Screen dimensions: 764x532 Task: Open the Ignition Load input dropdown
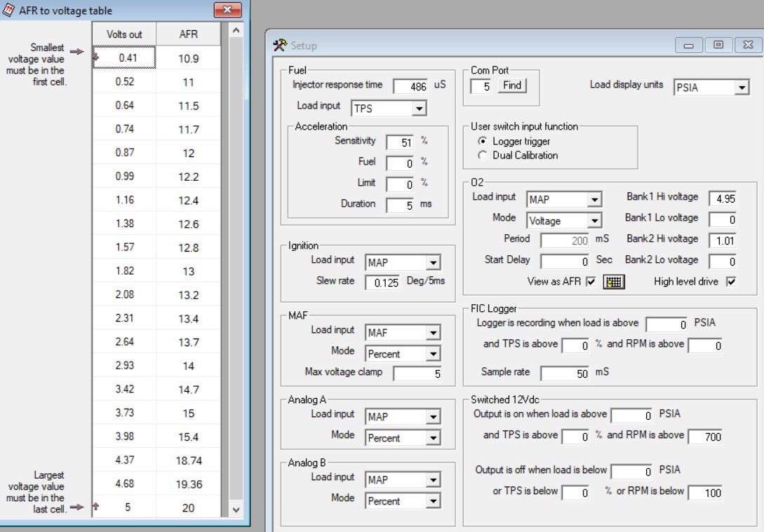pyautogui.click(x=433, y=263)
